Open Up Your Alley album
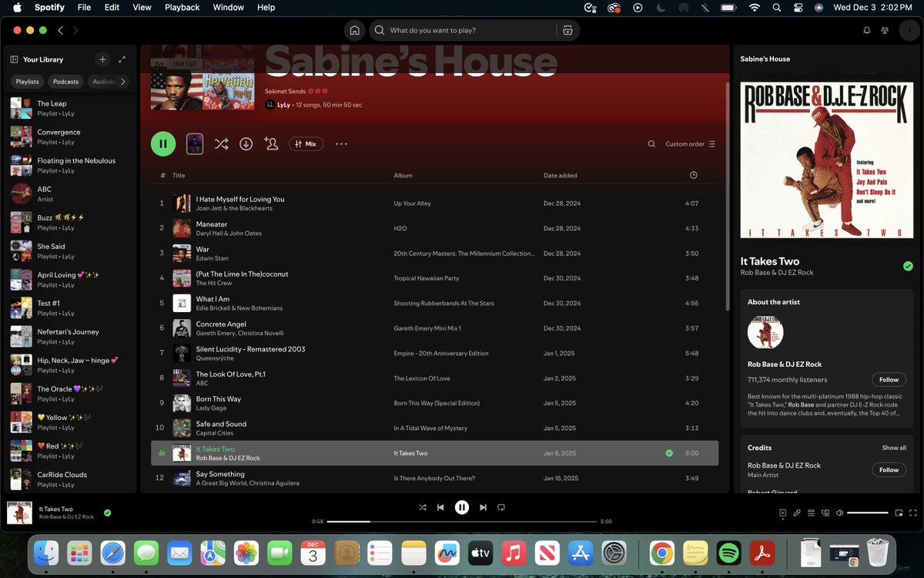This screenshot has width=924, height=578. (412, 203)
